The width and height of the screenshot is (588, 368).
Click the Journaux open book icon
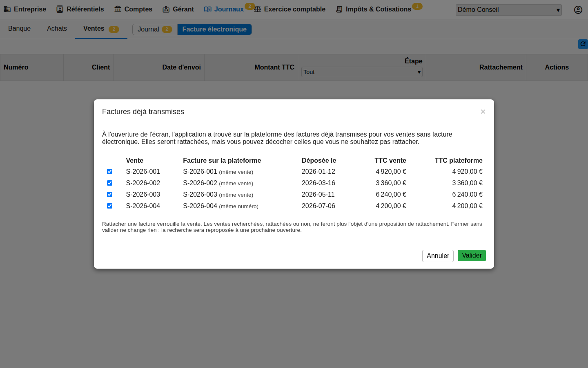pos(208,9)
